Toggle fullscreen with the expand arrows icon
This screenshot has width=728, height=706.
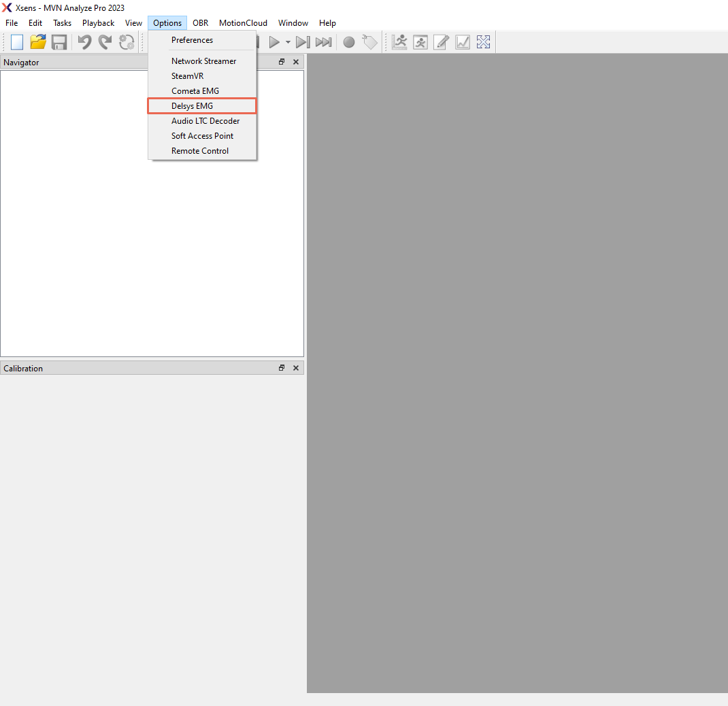coord(483,42)
